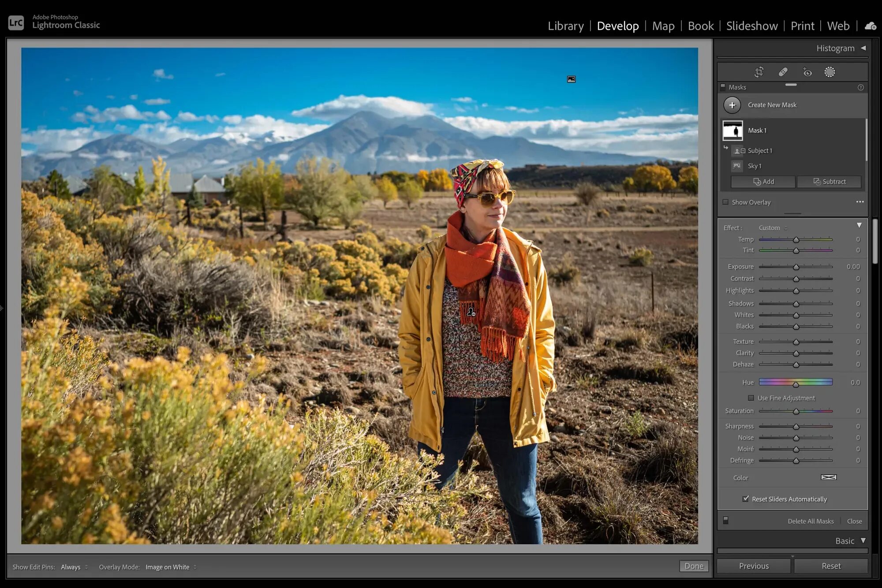Click the Subject 1 mask icon
The width and height of the screenshot is (882, 588).
[x=737, y=150]
